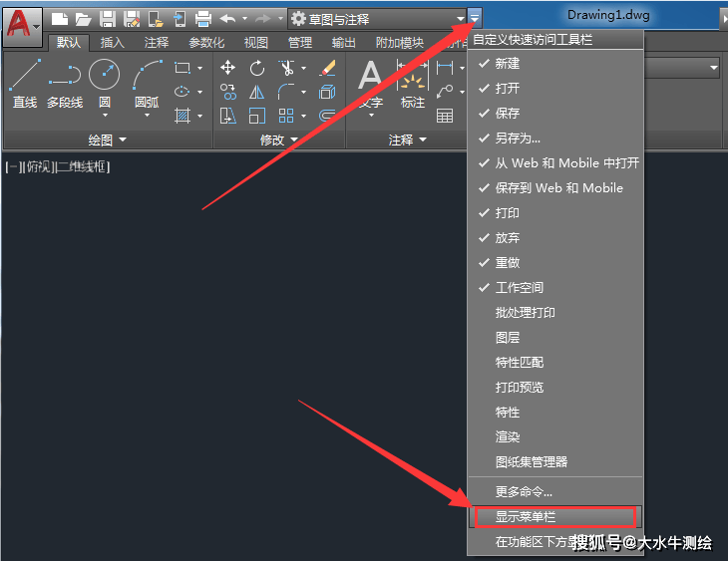Viewport: 728px width, 561px height.
Task: Click the Save As icon in quick access toolbar
Action: pyautogui.click(x=132, y=20)
